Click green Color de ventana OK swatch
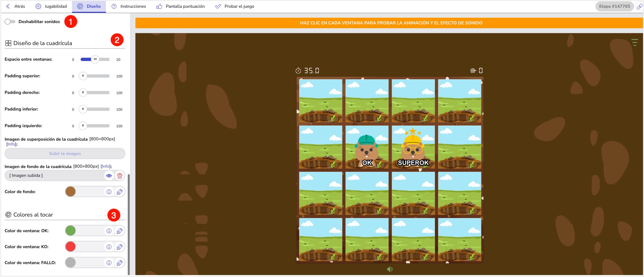 (70, 231)
